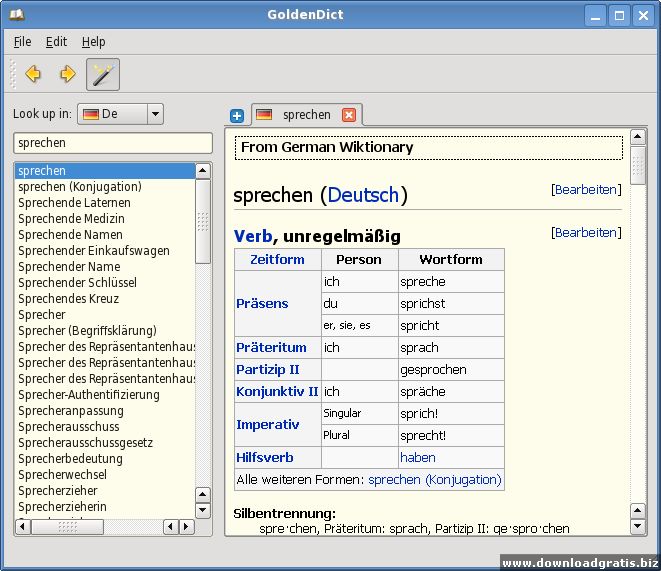Select 'Sprecherbedeutung' in word list
Viewport: 661px width, 571px height.
pyautogui.click(x=105, y=459)
